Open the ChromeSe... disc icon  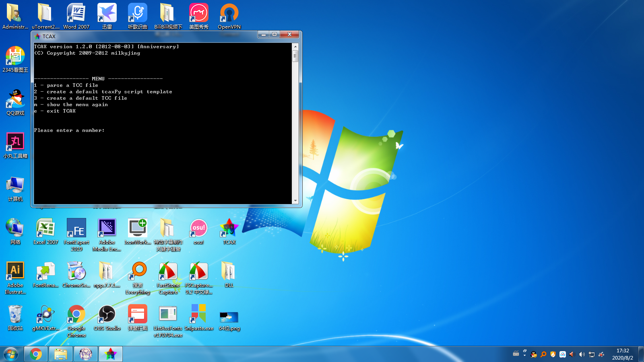coord(76,274)
